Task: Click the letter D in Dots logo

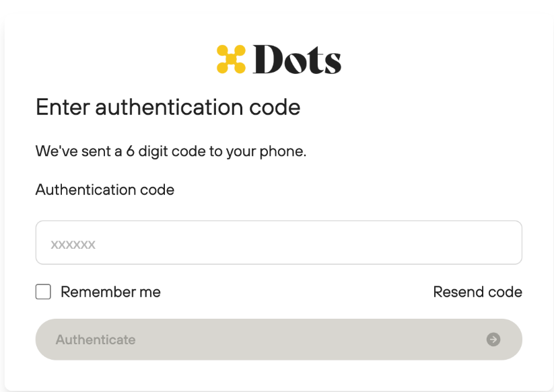Action: pos(267,59)
